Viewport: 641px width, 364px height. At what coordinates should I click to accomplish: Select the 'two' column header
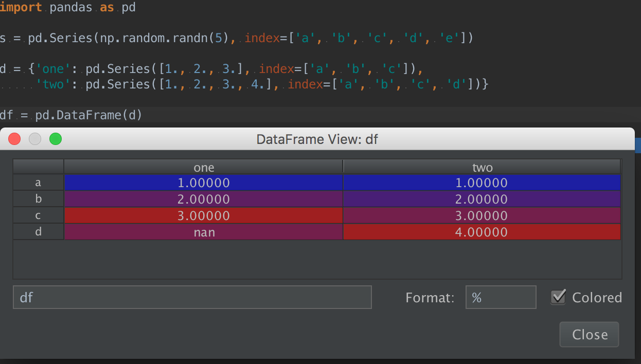pyautogui.click(x=482, y=167)
